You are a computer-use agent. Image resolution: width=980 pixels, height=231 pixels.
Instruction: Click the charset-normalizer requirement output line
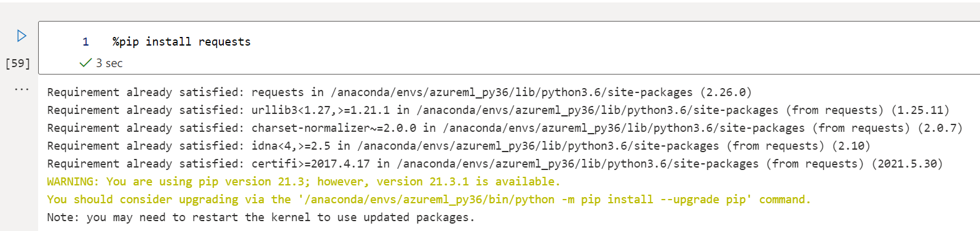pos(505,128)
